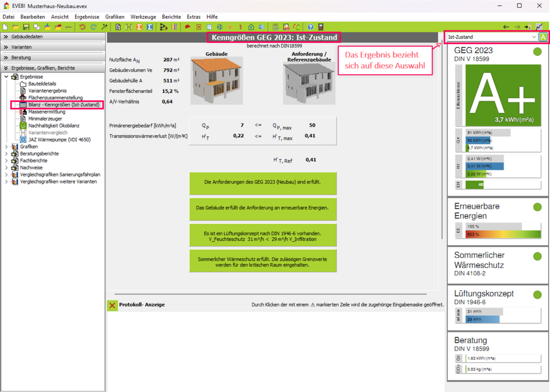
Task: Click the Undo arrow icon
Action: 82,27
